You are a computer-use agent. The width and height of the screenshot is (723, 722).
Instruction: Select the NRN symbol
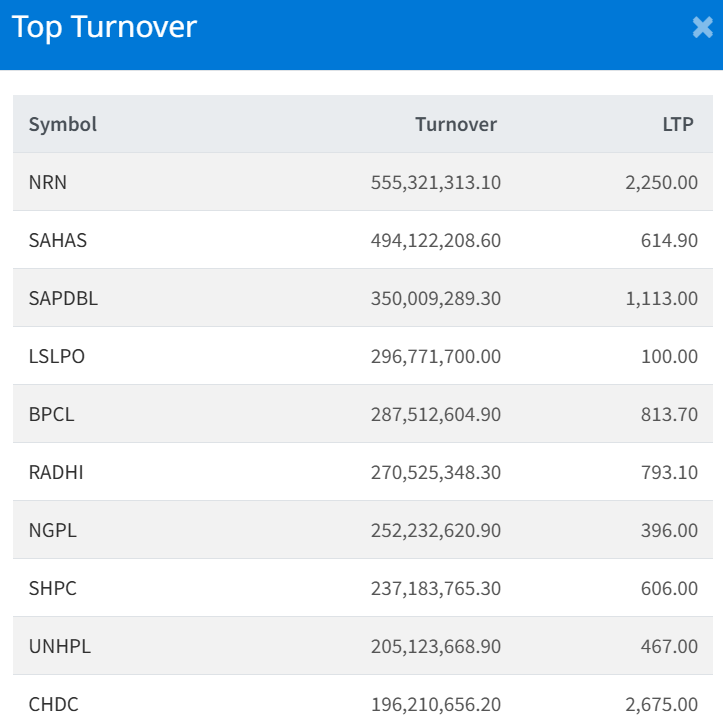[47, 183]
